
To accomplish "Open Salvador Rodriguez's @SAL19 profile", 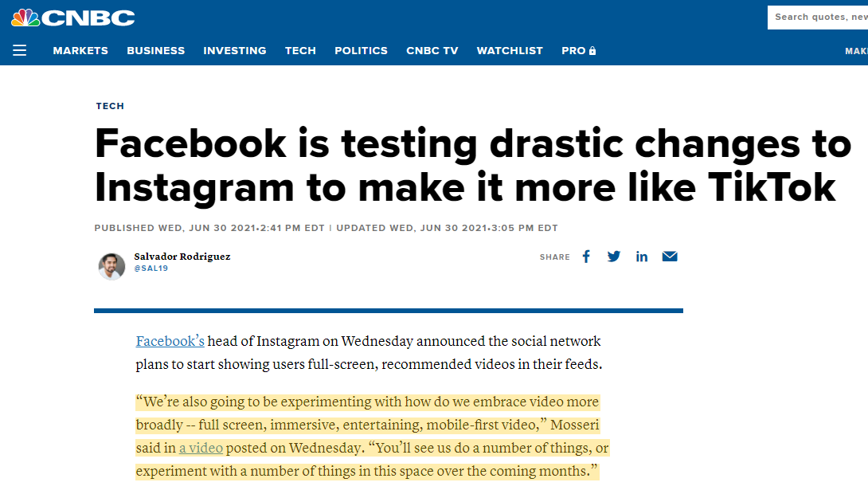I will (x=151, y=268).
